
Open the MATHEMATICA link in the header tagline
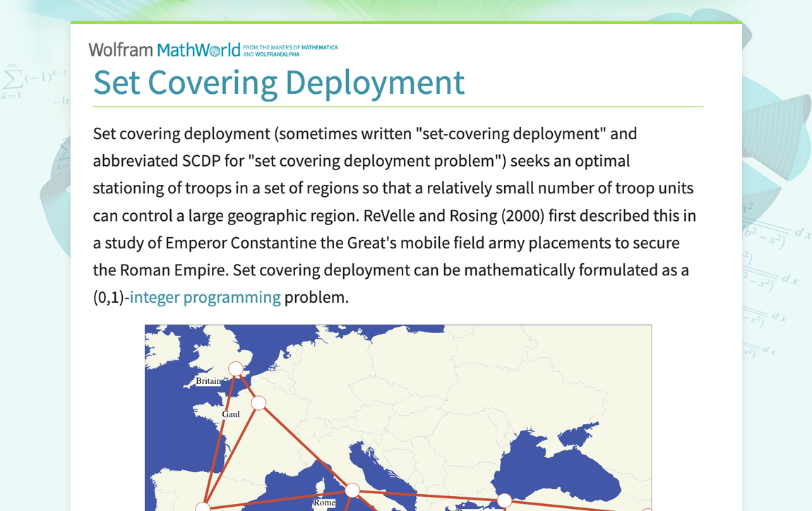320,47
